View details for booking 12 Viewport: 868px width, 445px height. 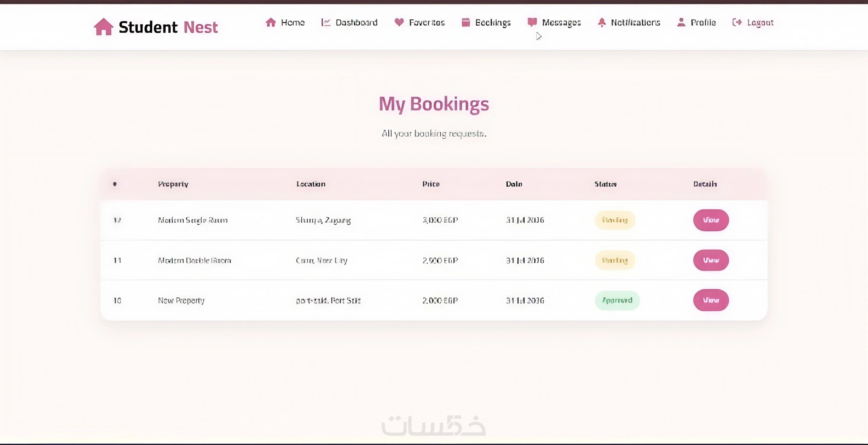pos(711,220)
